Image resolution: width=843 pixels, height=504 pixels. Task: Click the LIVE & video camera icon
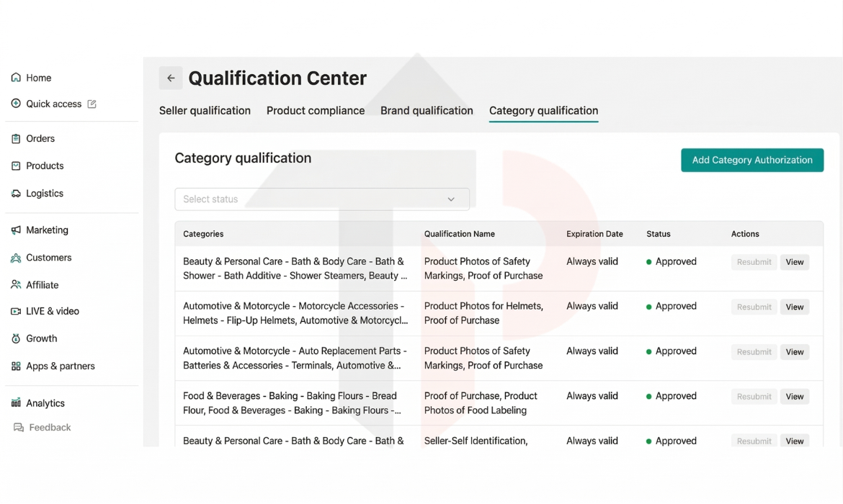(16, 312)
